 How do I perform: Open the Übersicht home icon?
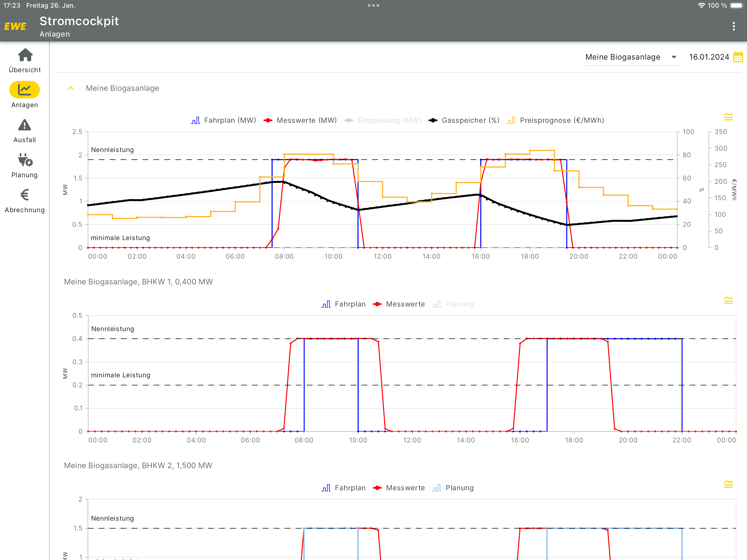[x=25, y=55]
